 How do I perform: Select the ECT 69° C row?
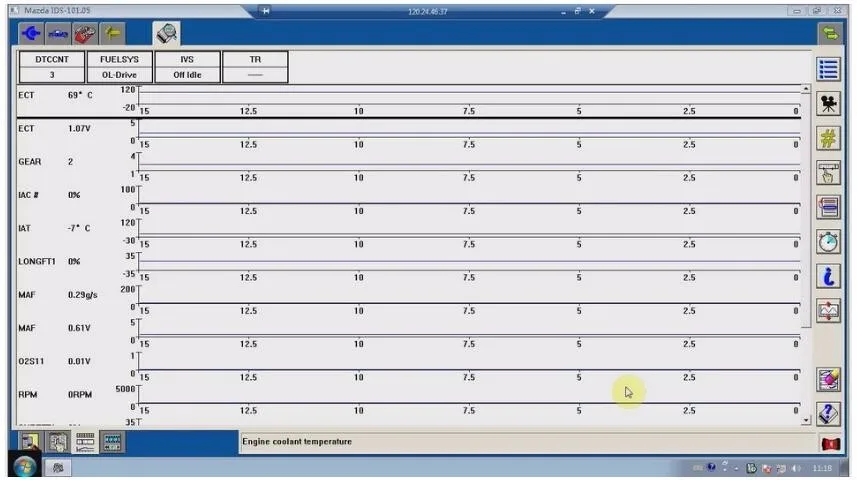[409, 100]
